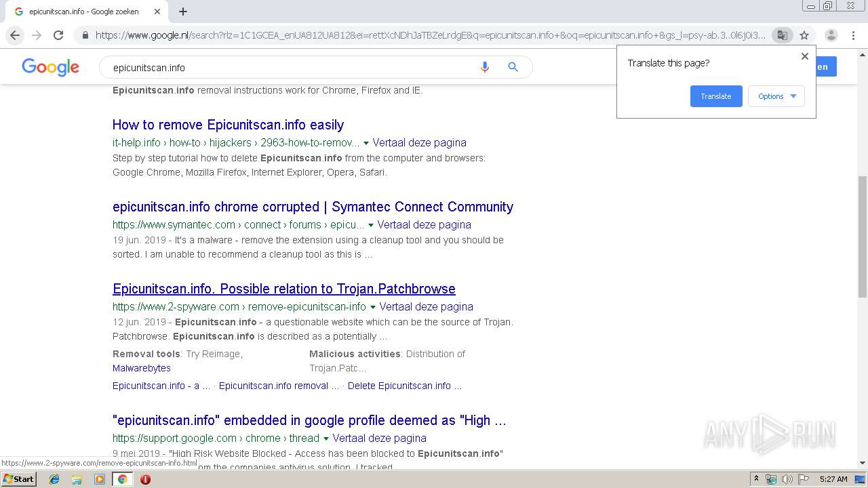
Task: Click the Chrome taskbar icon
Action: [x=122, y=479]
